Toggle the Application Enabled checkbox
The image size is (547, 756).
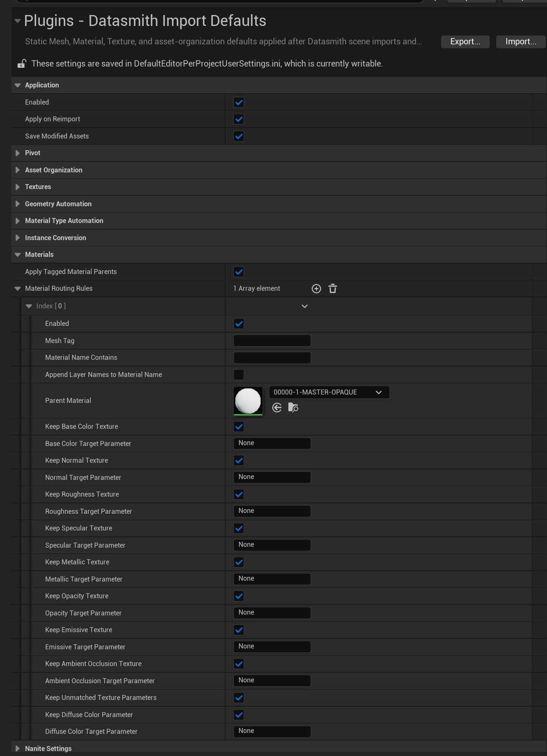[239, 103]
